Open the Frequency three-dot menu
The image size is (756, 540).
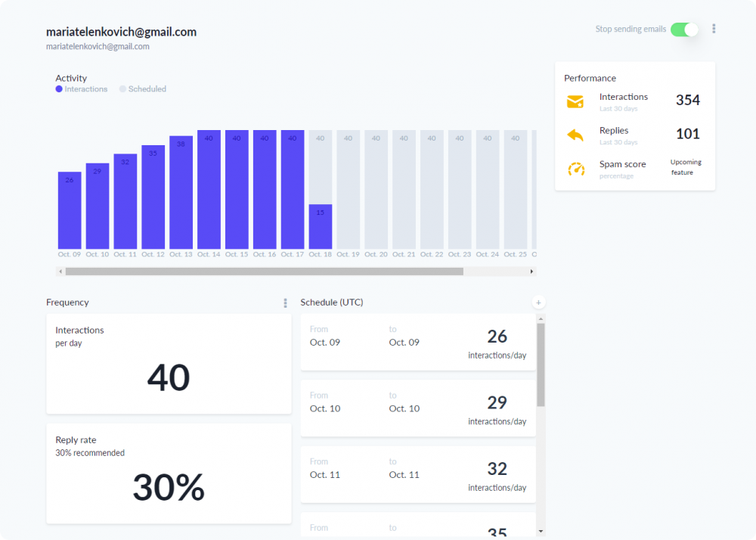point(285,303)
